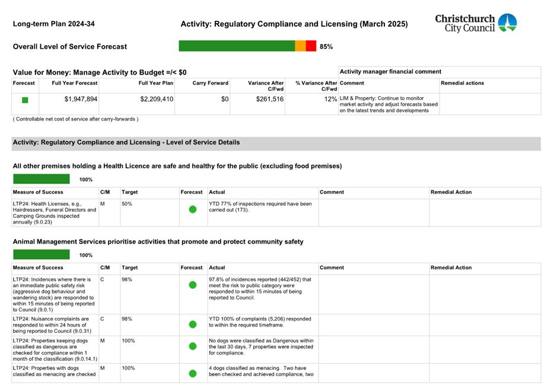Click the dangerous dogs compliance measure (9.0.14.1)
This screenshot has width=554, height=392.
click(x=55, y=350)
